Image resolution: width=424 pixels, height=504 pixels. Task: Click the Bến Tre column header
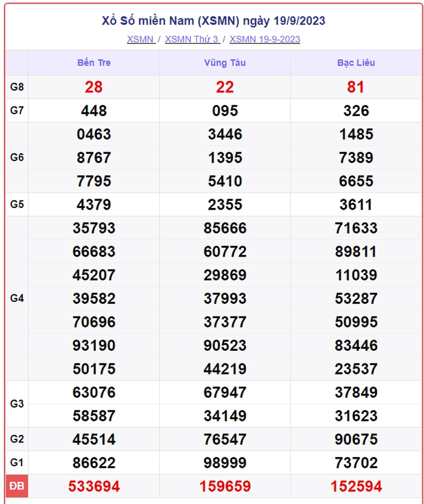[x=94, y=63]
